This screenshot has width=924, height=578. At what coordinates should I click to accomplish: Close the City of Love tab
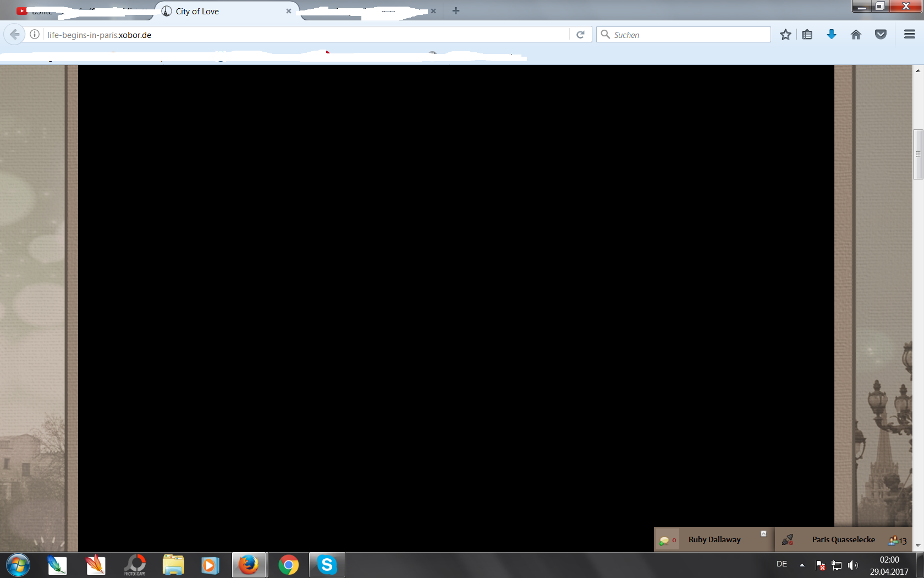coord(288,11)
